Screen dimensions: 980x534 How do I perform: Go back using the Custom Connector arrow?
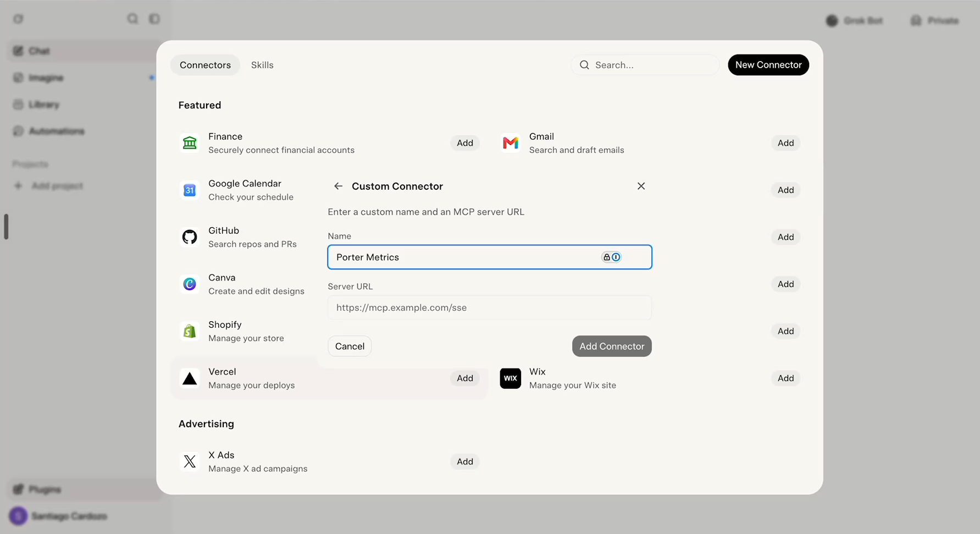tap(338, 186)
